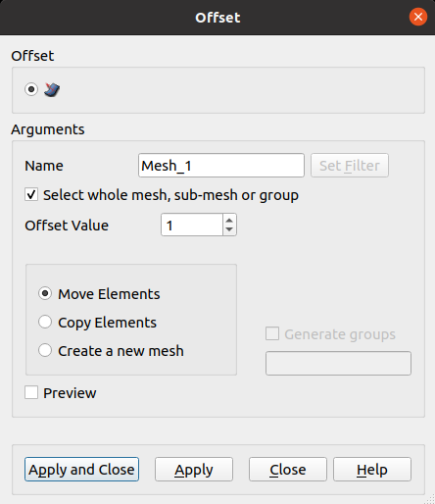
Task: Uncheck Select whole mesh, sub-mesh or group
Action: tap(31, 194)
